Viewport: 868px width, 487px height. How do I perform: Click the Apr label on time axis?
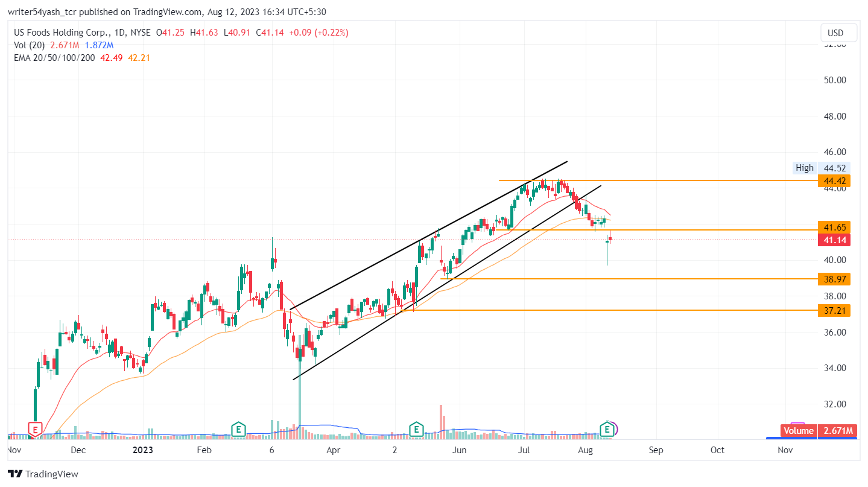pos(333,450)
